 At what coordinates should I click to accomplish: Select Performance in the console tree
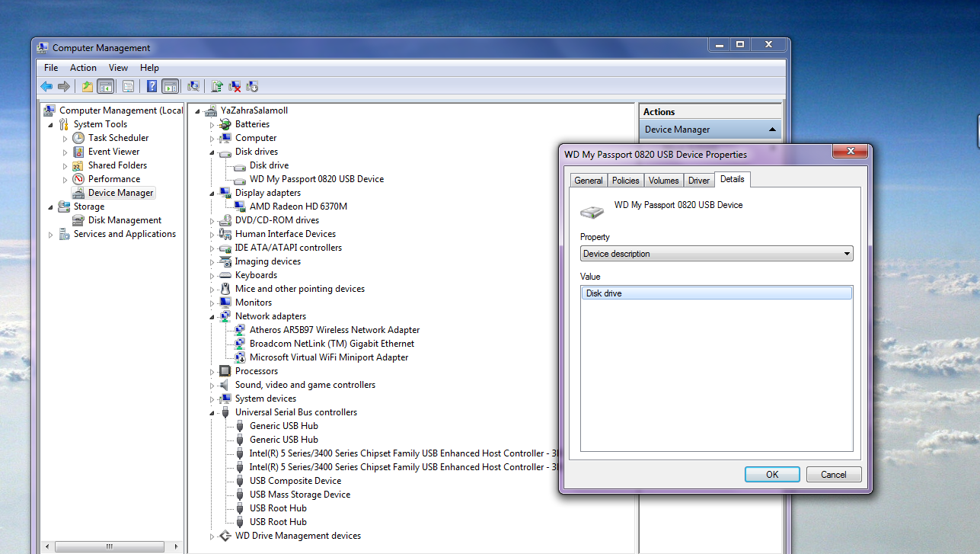[113, 179]
